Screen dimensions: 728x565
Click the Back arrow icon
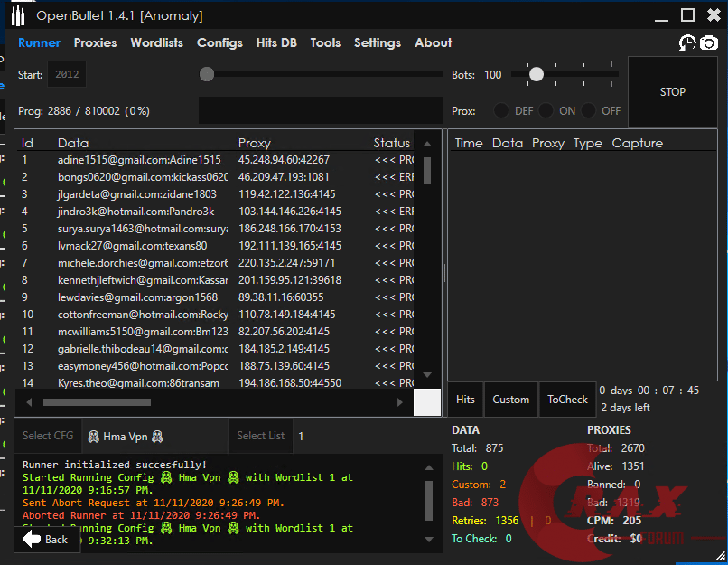tap(33, 539)
